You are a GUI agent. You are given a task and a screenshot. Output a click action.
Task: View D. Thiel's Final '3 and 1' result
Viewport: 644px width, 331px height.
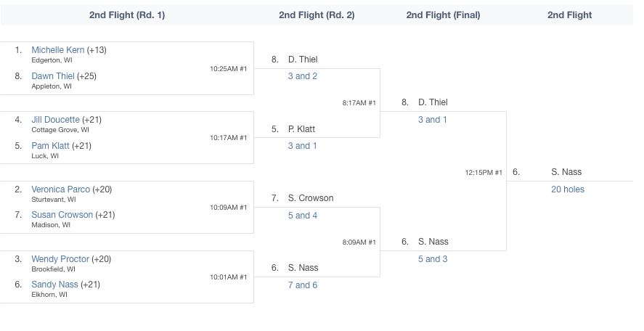click(433, 120)
